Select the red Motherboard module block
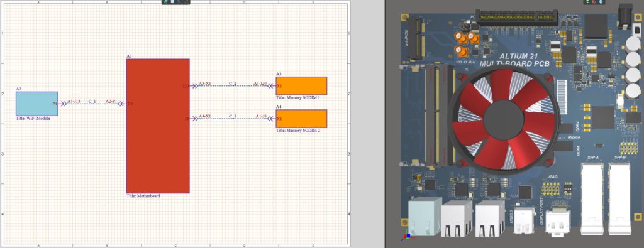 [158, 126]
